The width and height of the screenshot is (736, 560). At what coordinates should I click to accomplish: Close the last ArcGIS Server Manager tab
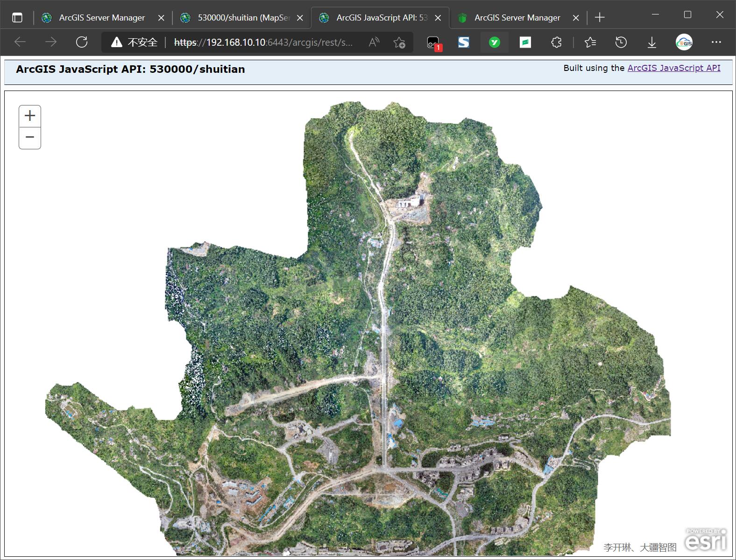576,18
